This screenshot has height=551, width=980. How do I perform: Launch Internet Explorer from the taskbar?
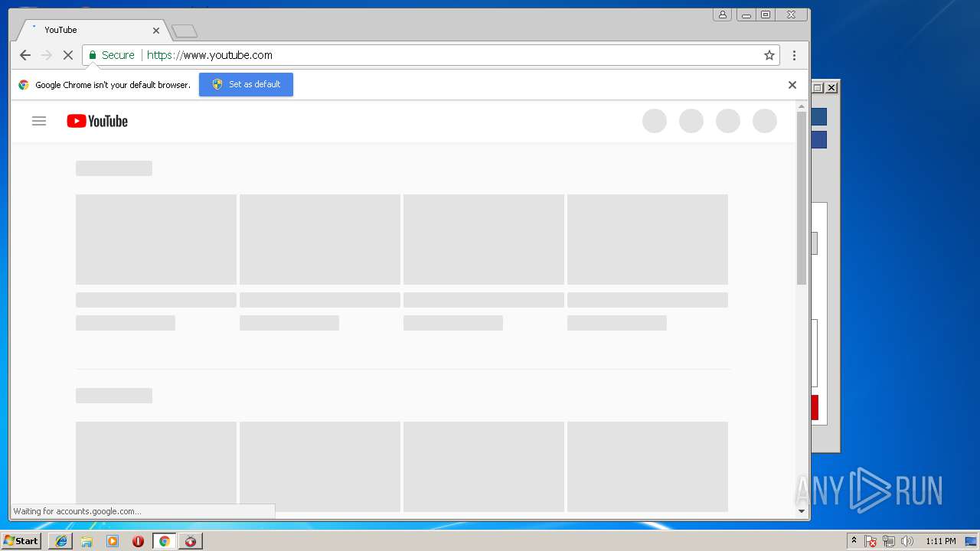[61, 541]
